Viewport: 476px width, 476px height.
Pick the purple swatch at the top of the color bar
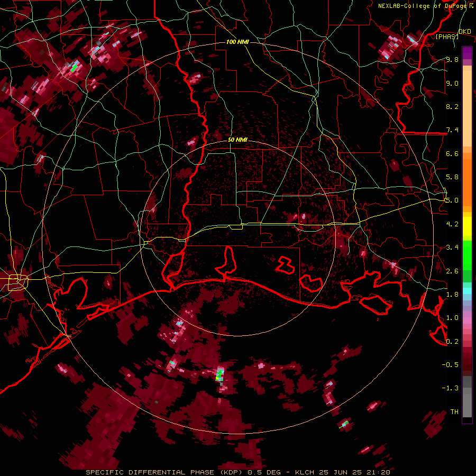click(467, 53)
